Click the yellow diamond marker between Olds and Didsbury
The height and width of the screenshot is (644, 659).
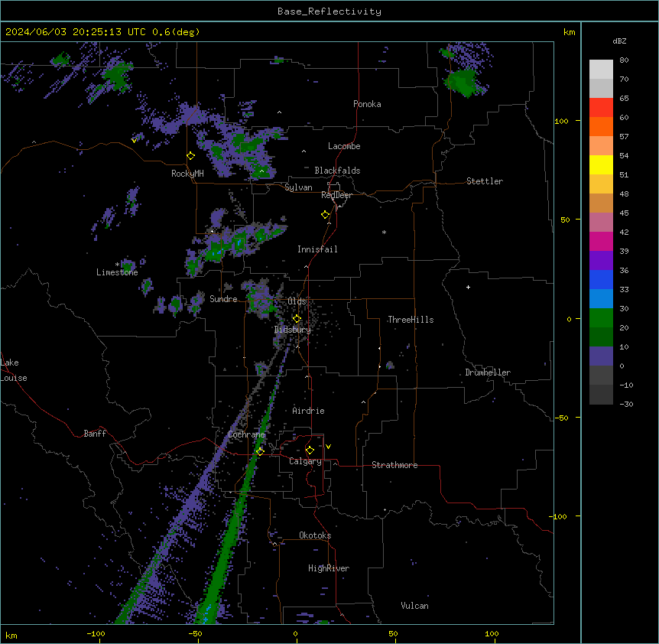click(297, 319)
